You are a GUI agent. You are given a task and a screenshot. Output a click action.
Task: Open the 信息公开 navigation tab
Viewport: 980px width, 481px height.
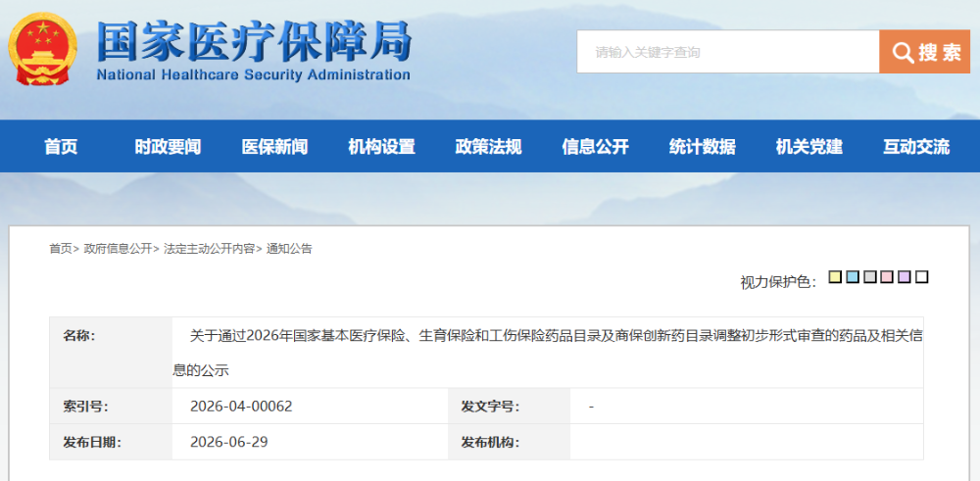[595, 147]
